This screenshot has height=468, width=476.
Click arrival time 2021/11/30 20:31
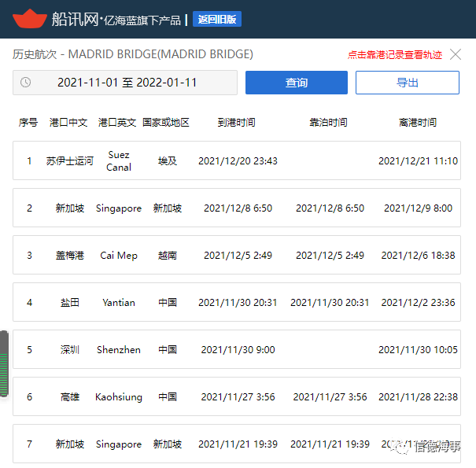238,303
